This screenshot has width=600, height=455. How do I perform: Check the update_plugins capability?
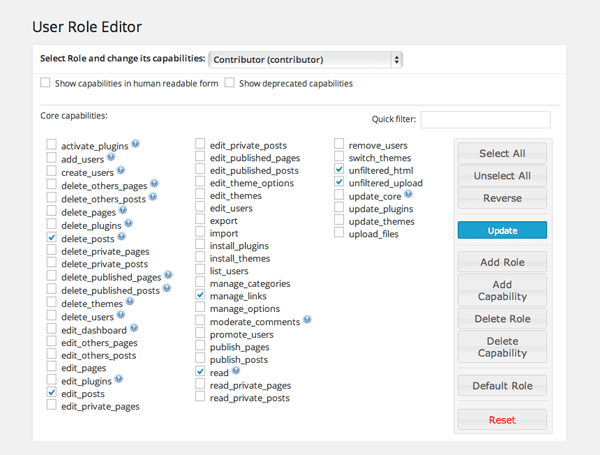click(339, 207)
